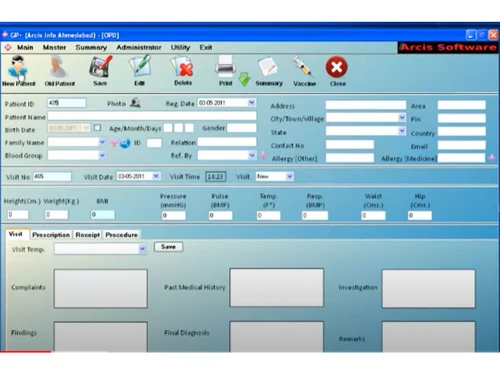
Task: Open the Visit Date dropdown
Action: pyautogui.click(x=156, y=176)
